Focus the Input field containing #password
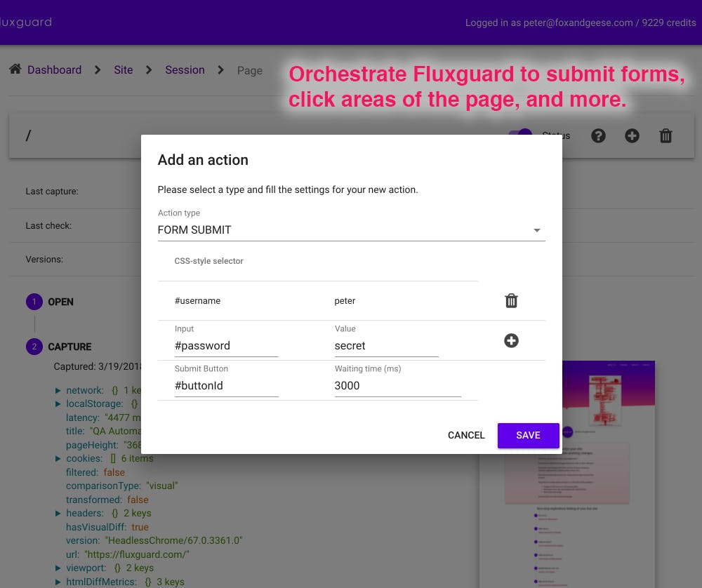Viewport: 702px width, 588px height. click(x=227, y=346)
